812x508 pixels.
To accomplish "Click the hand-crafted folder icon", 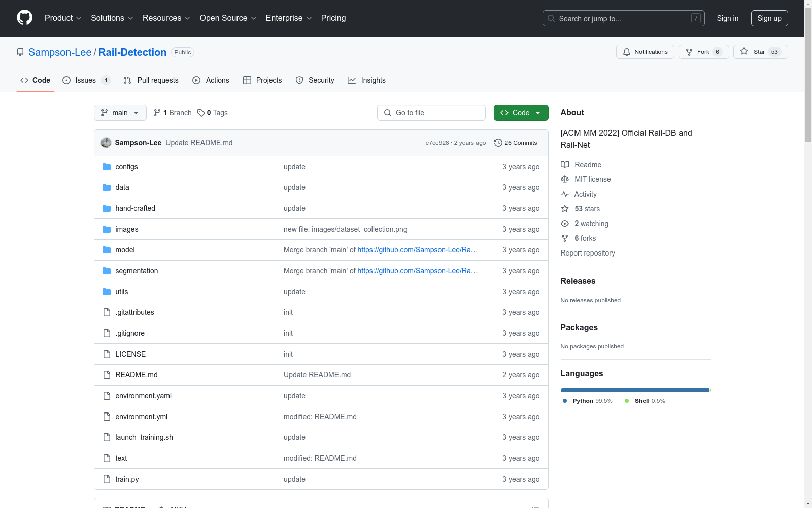I will click(x=107, y=208).
